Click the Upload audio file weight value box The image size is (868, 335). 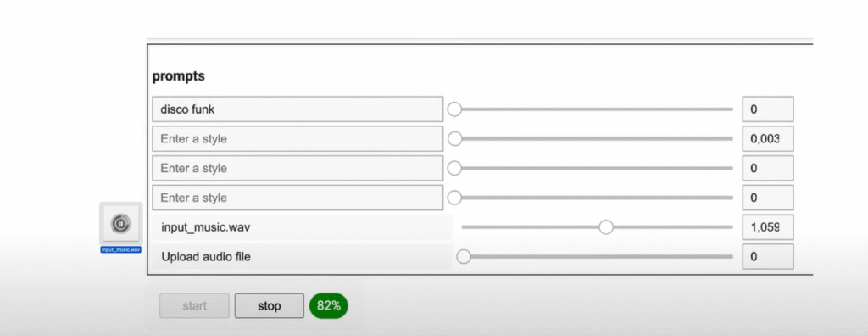tap(768, 256)
